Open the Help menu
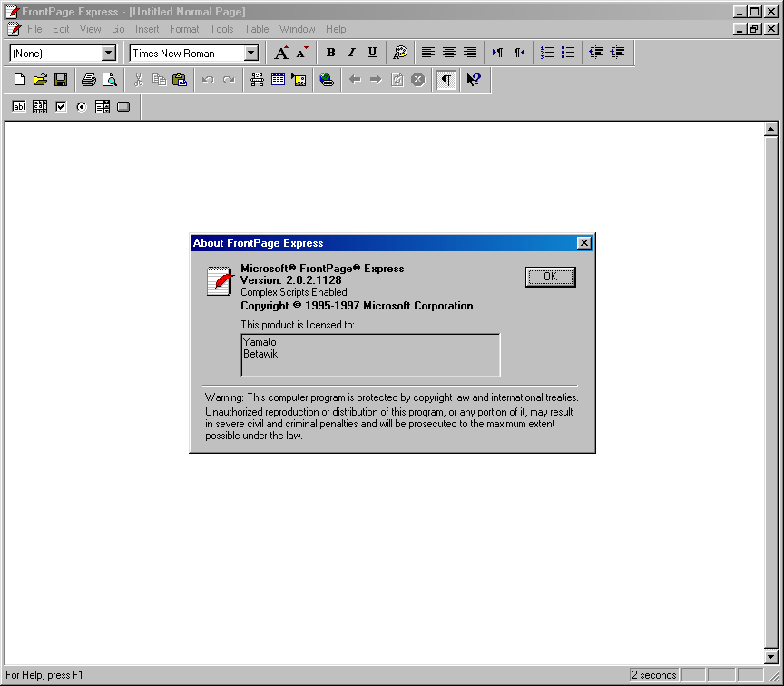Image resolution: width=784 pixels, height=686 pixels. 336,29
